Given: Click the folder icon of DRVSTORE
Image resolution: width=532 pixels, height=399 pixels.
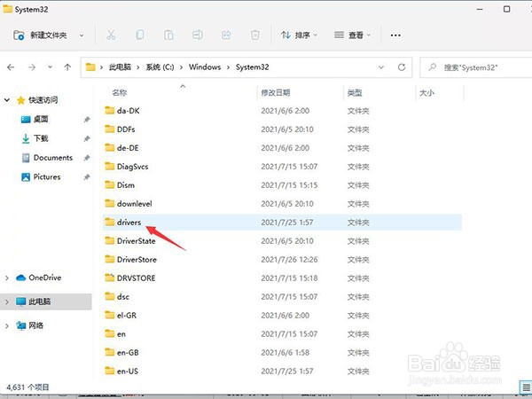Looking at the screenshot, I should point(110,278).
